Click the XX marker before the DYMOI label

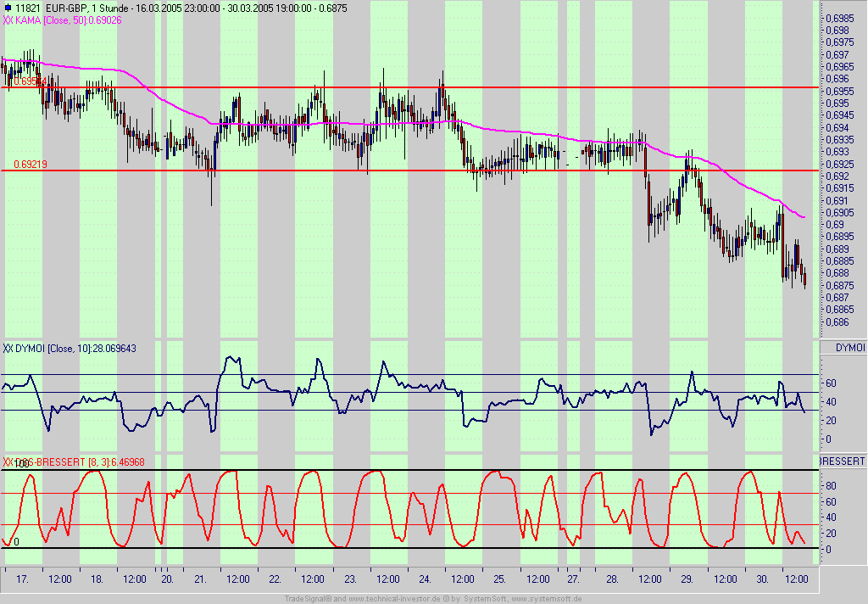coord(8,349)
